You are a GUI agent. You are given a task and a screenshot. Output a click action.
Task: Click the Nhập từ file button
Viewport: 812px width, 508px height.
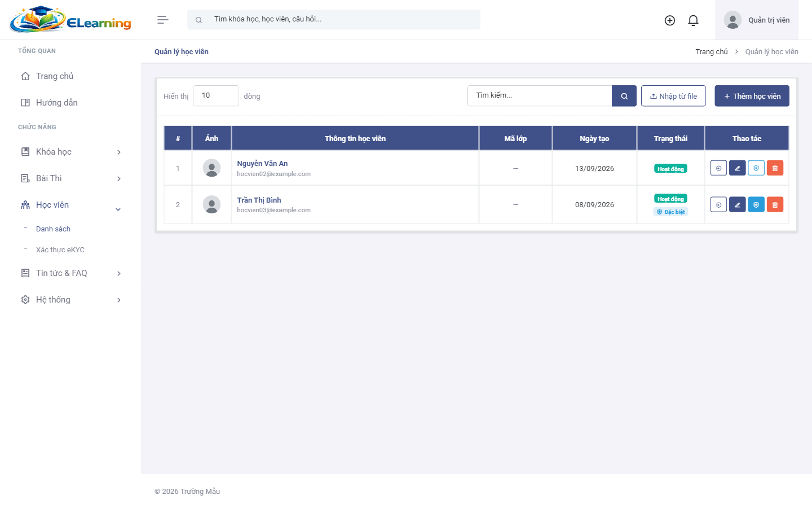(x=673, y=96)
